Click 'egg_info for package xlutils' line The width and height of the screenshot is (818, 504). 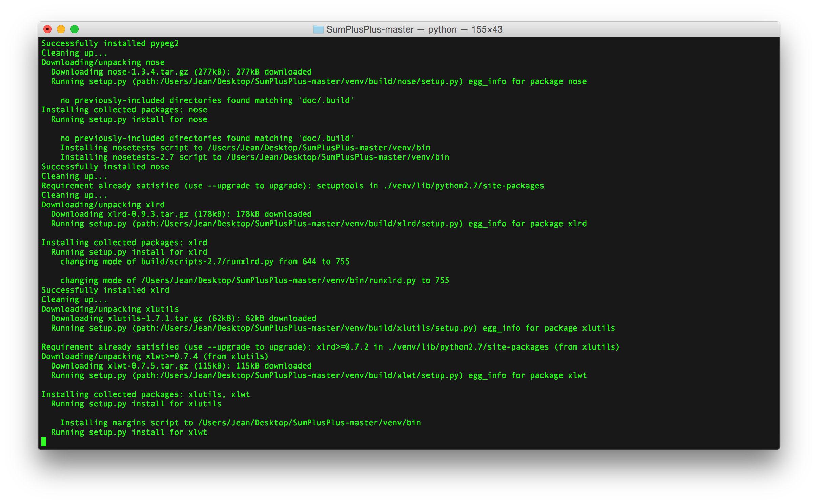tap(333, 328)
